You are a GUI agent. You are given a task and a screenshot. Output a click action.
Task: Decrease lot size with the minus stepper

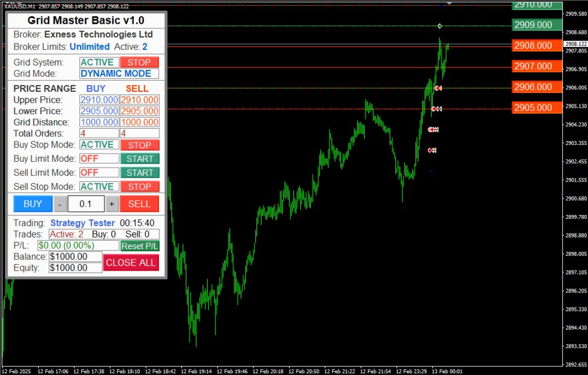tap(59, 203)
